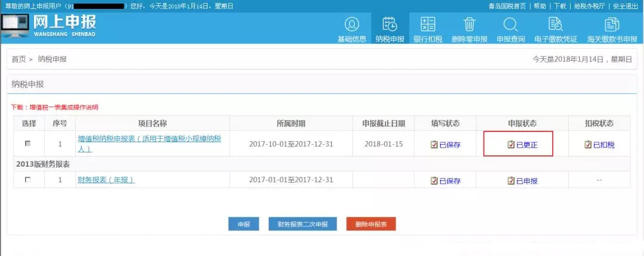Tick the checkbox for 增值税纳税申报表 row
Image resolution: width=644 pixels, height=256 pixels.
(x=27, y=143)
